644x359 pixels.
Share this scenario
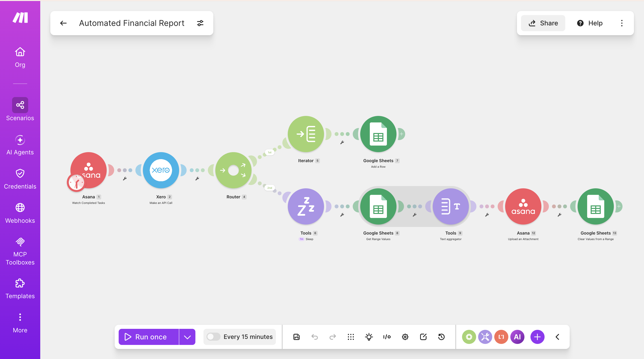pos(543,23)
